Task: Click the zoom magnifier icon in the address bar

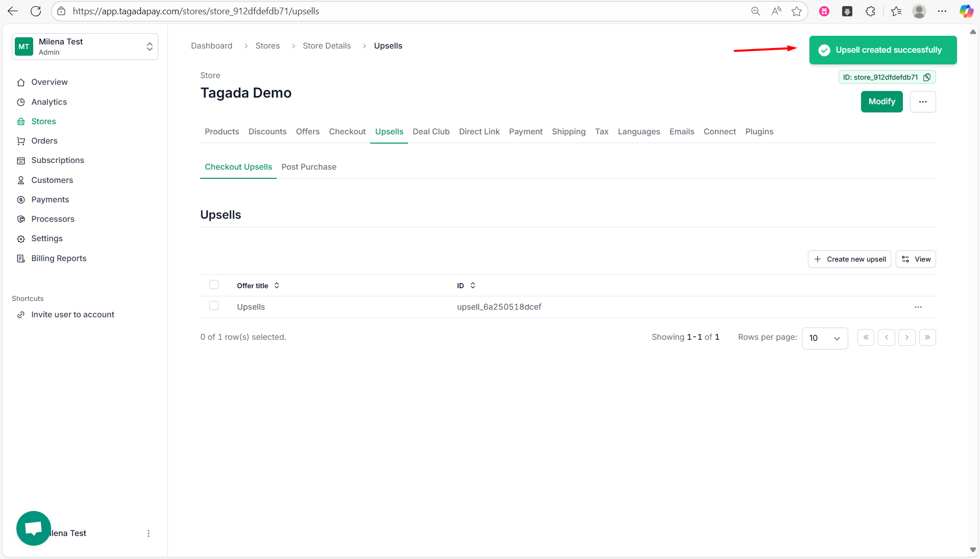Action: tap(755, 11)
